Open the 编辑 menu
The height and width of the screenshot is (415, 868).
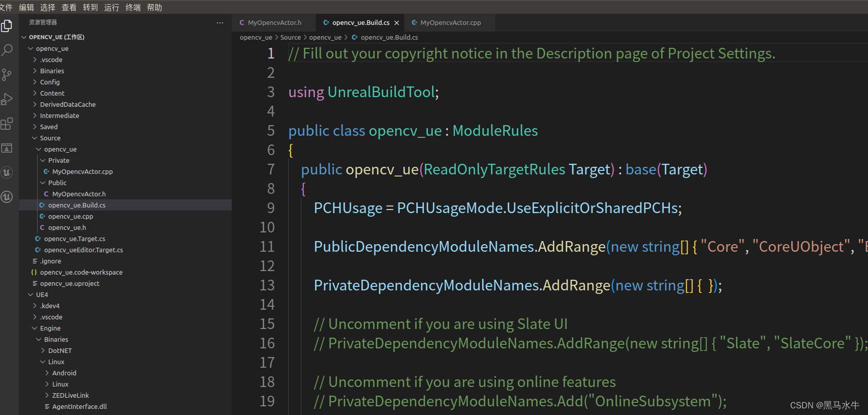[26, 8]
